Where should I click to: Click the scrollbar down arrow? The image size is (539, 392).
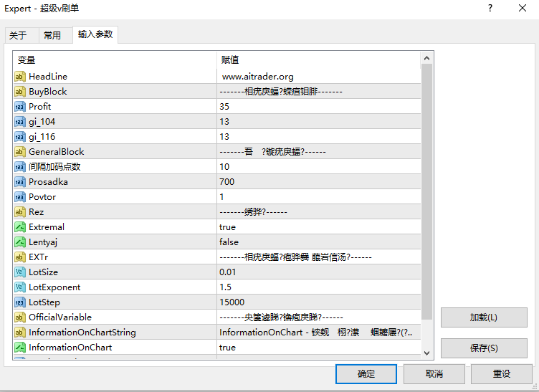click(427, 353)
